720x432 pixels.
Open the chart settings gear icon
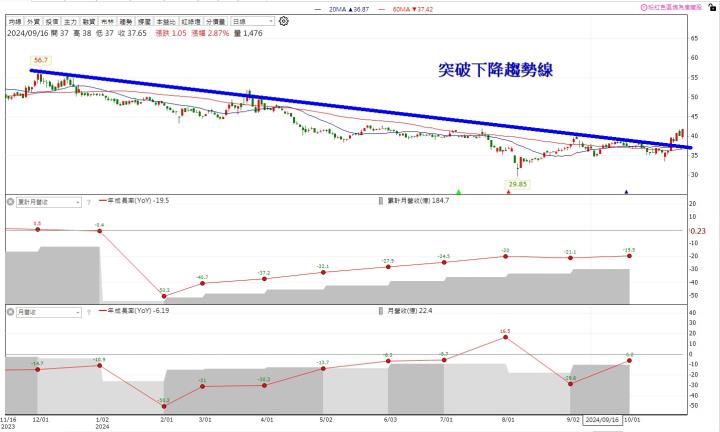point(284,21)
